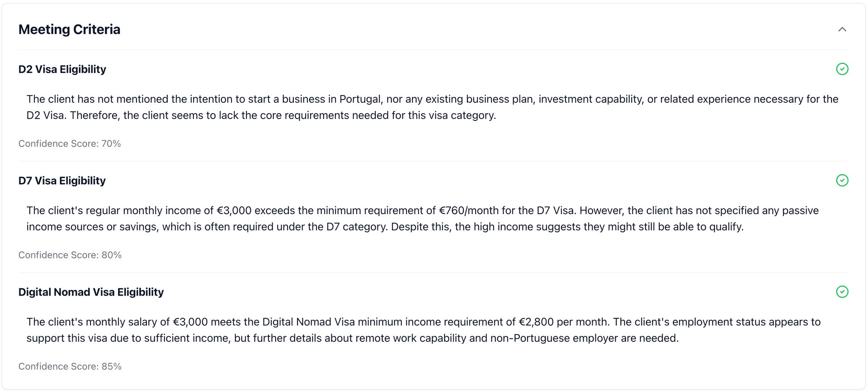Image resolution: width=868 pixels, height=392 pixels.
Task: Click the €2,800 per month requirement text
Action: (x=564, y=322)
